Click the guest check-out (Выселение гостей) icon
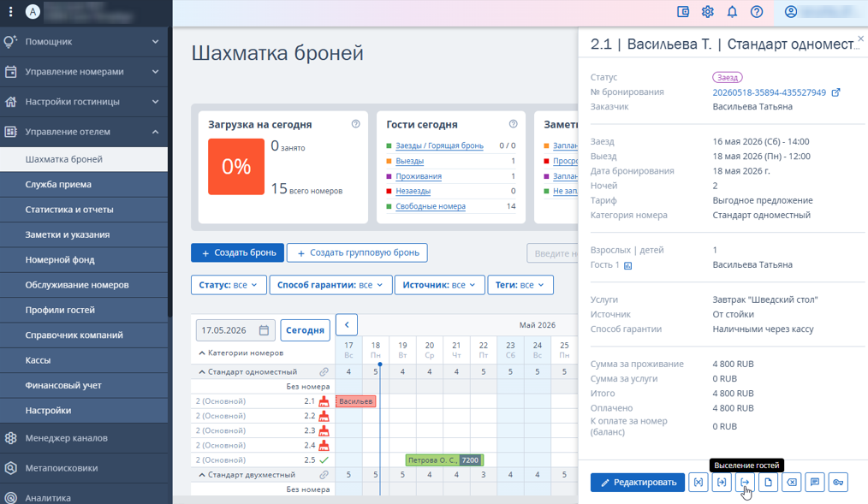Viewport: 868px width, 504px height. [x=745, y=483]
